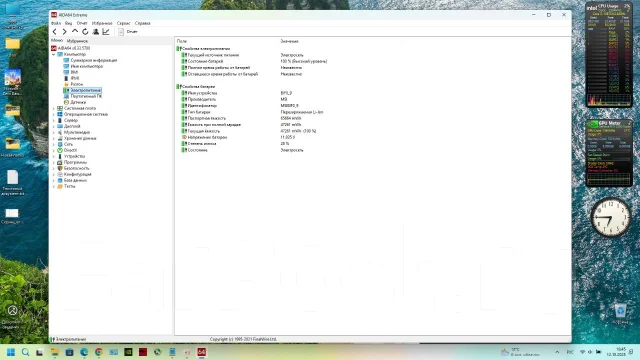The image size is (640, 360).
Task: Open the Сервис menu
Action: [x=123, y=23]
